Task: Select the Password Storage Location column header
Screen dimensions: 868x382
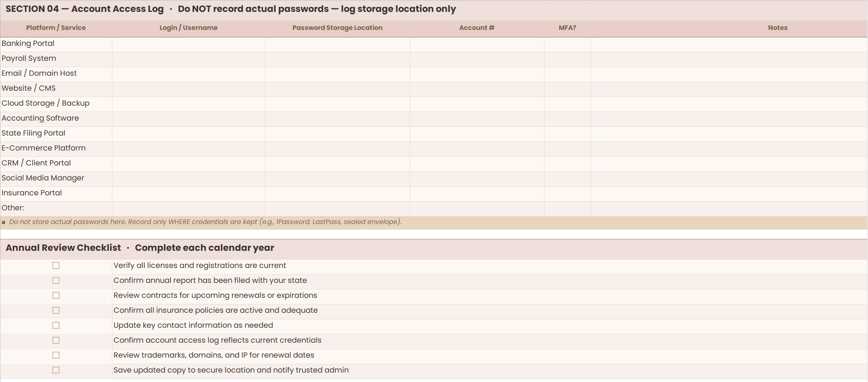Action: pyautogui.click(x=337, y=27)
